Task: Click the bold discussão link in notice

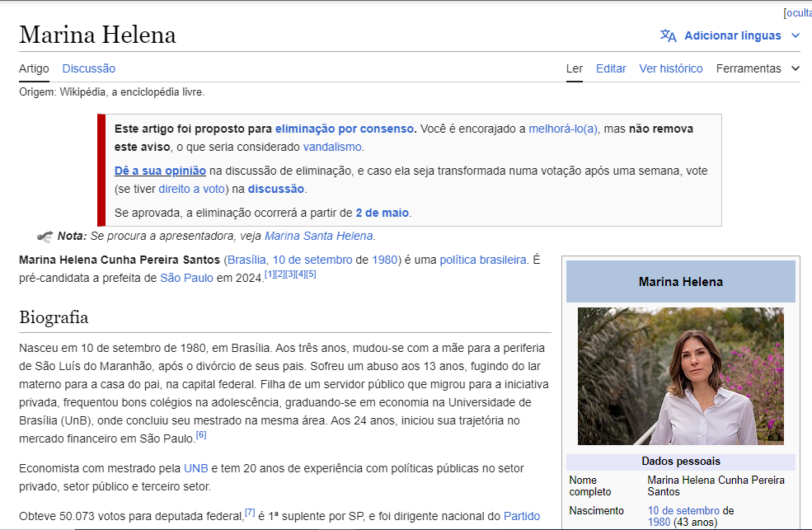Action: pos(276,189)
